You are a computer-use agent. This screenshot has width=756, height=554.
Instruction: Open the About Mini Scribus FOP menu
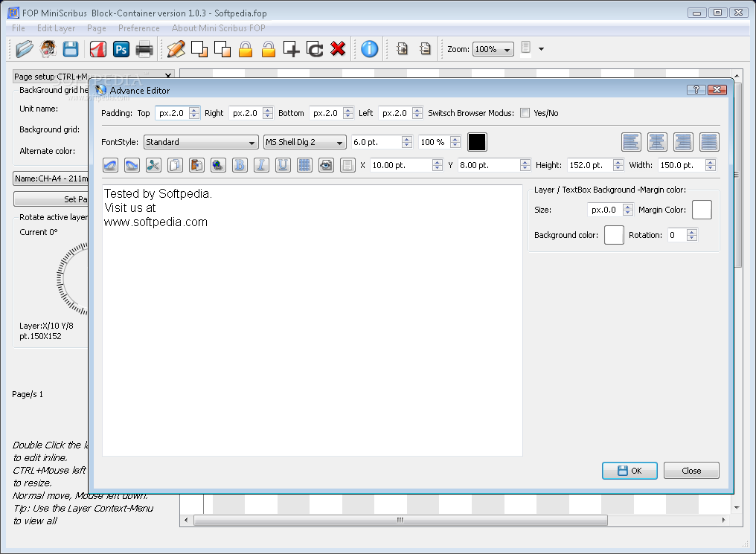pyautogui.click(x=219, y=28)
